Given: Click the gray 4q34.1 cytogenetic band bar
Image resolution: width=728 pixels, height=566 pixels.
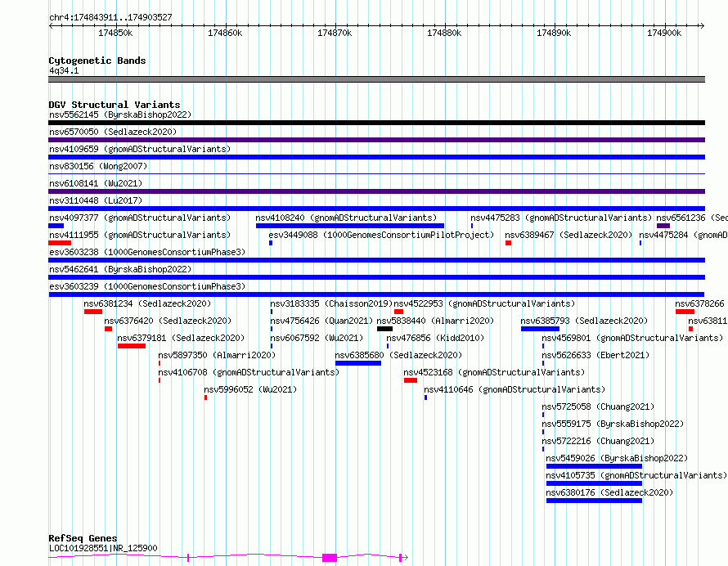Looking at the screenshot, I should tap(376, 79).
